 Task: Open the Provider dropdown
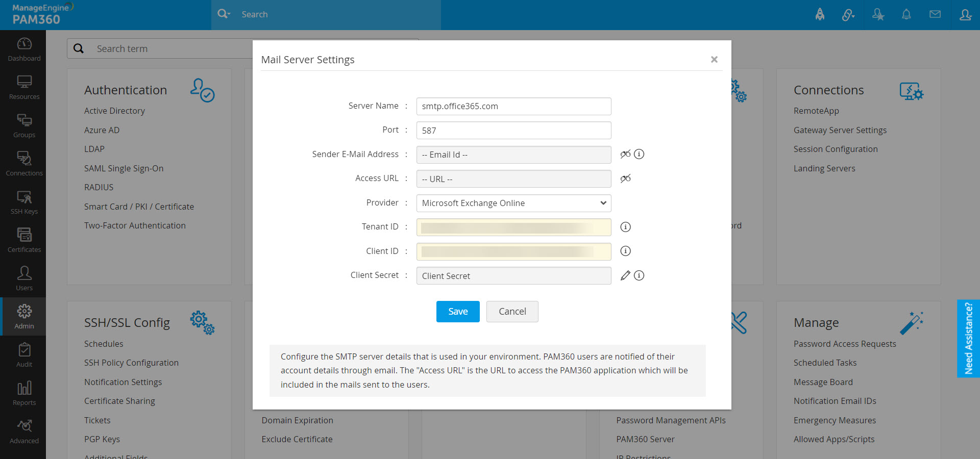pos(513,203)
